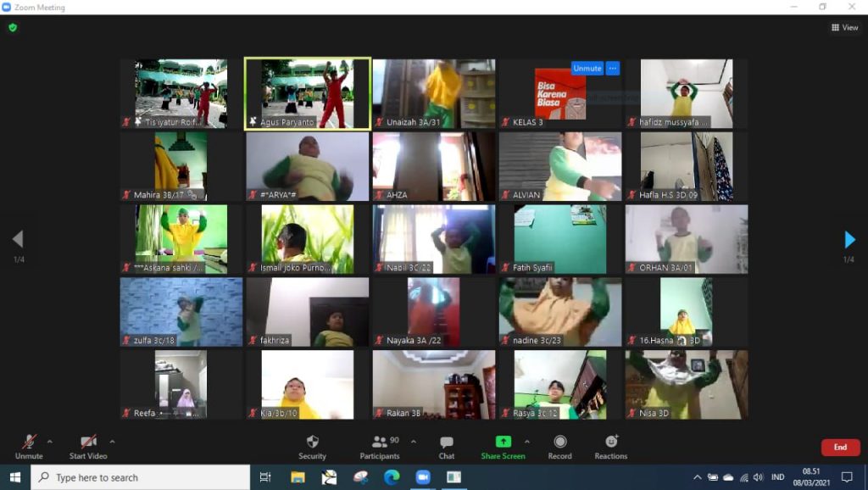Image resolution: width=868 pixels, height=490 pixels.
Task: Expand the arrow next to Share Screen
Action: coord(526,442)
